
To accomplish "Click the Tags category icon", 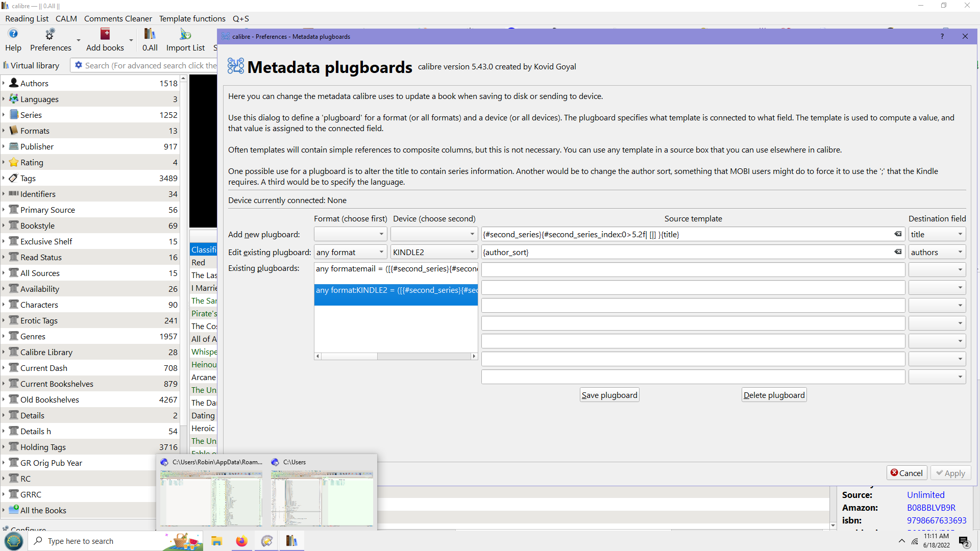I will click(x=14, y=178).
